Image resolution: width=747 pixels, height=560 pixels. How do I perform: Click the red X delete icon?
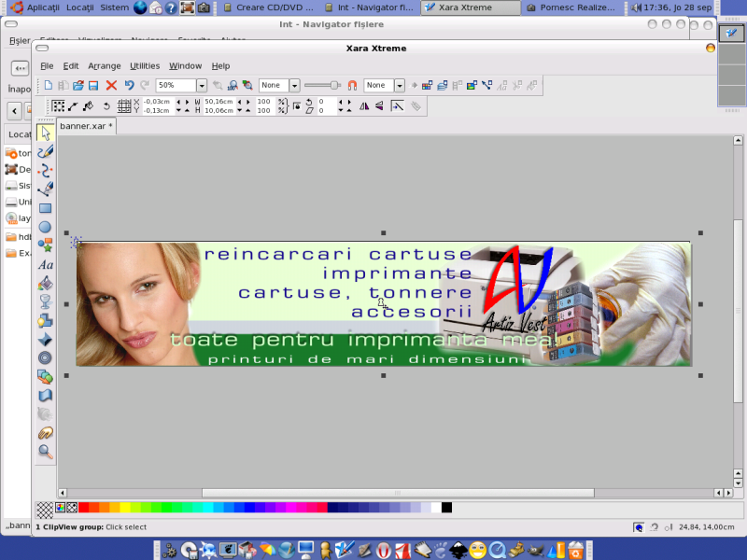click(x=111, y=85)
